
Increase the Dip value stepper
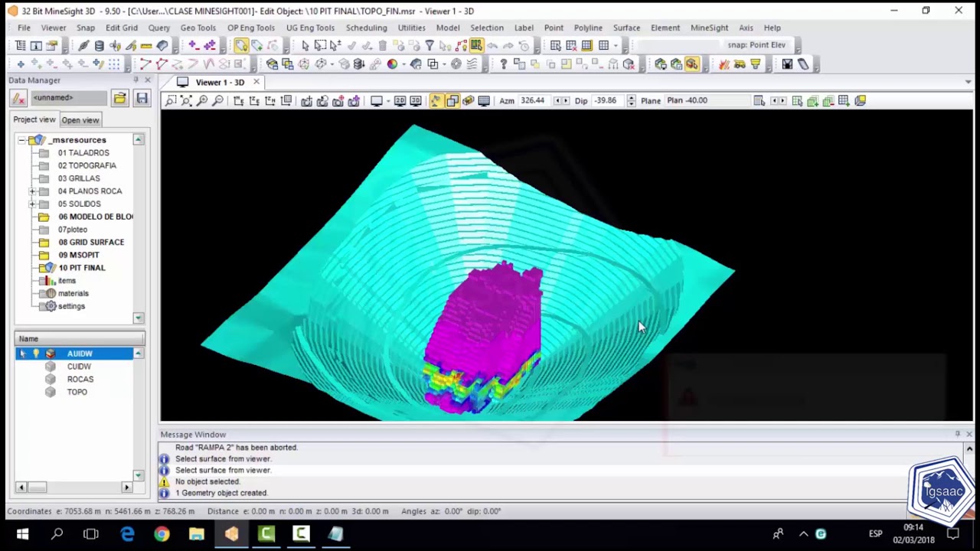(x=631, y=97)
